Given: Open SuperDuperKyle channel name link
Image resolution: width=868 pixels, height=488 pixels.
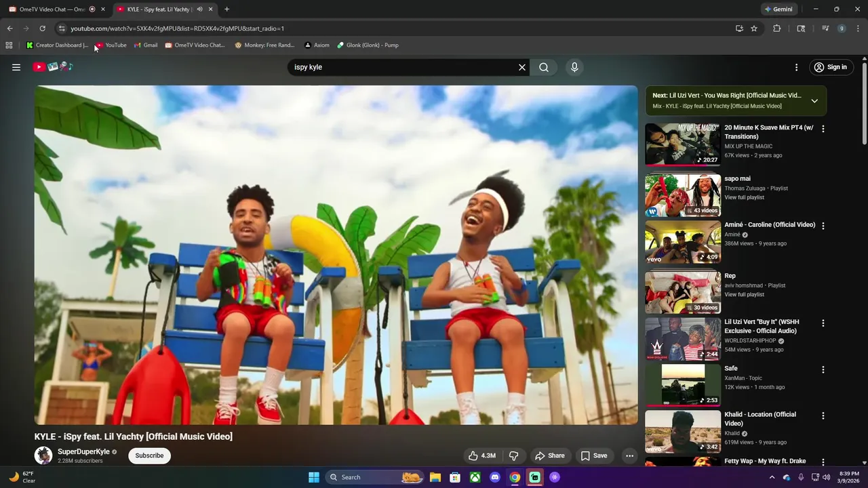Looking at the screenshot, I should pyautogui.click(x=83, y=451).
